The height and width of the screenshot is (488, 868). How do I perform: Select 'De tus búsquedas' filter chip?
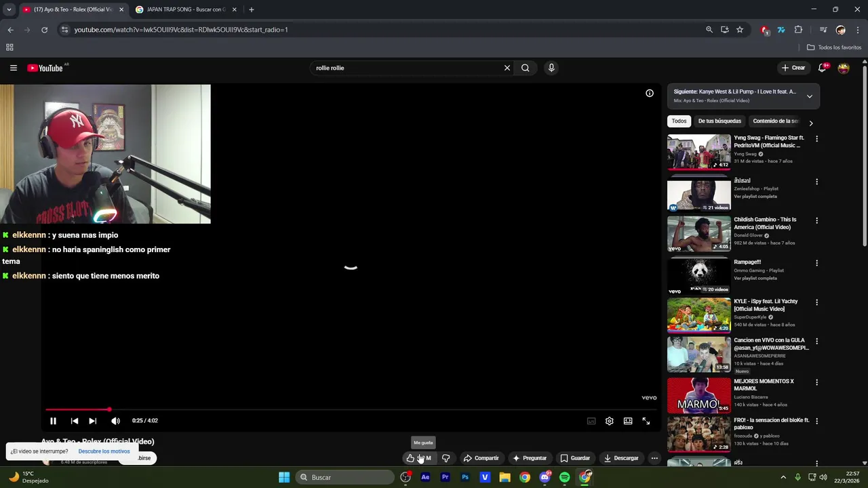(719, 121)
